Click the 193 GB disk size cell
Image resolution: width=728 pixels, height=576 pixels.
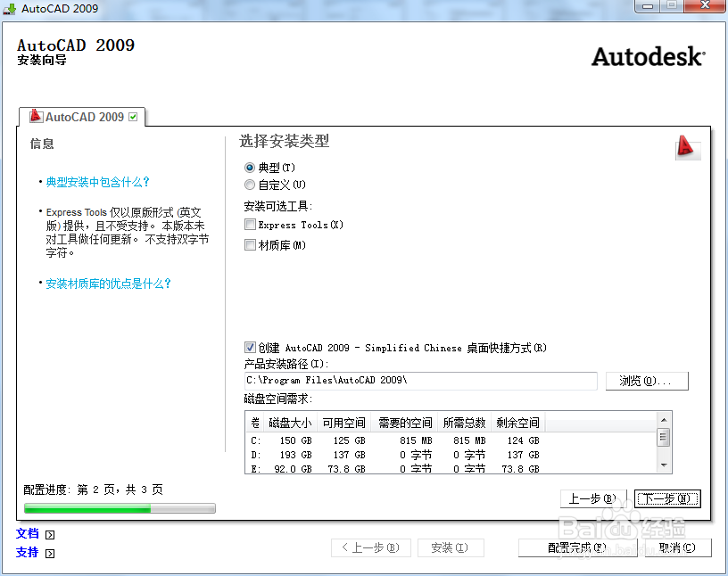click(x=296, y=455)
